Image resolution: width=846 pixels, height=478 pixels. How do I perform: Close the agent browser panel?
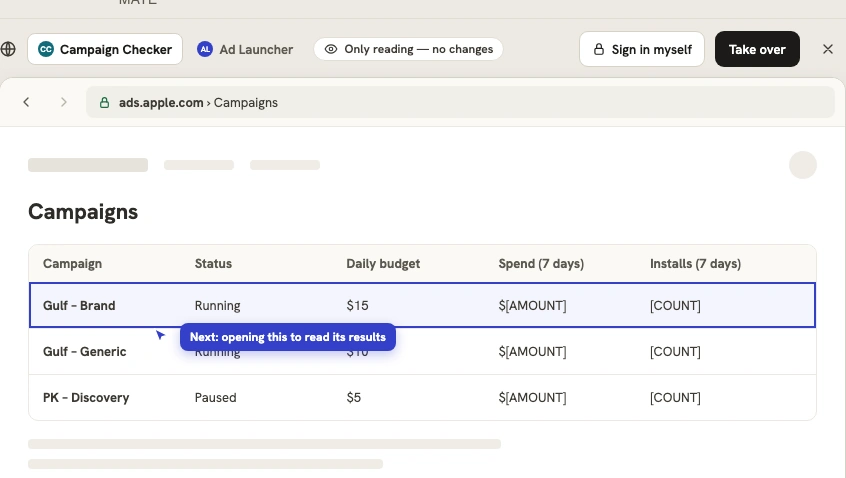pos(828,49)
